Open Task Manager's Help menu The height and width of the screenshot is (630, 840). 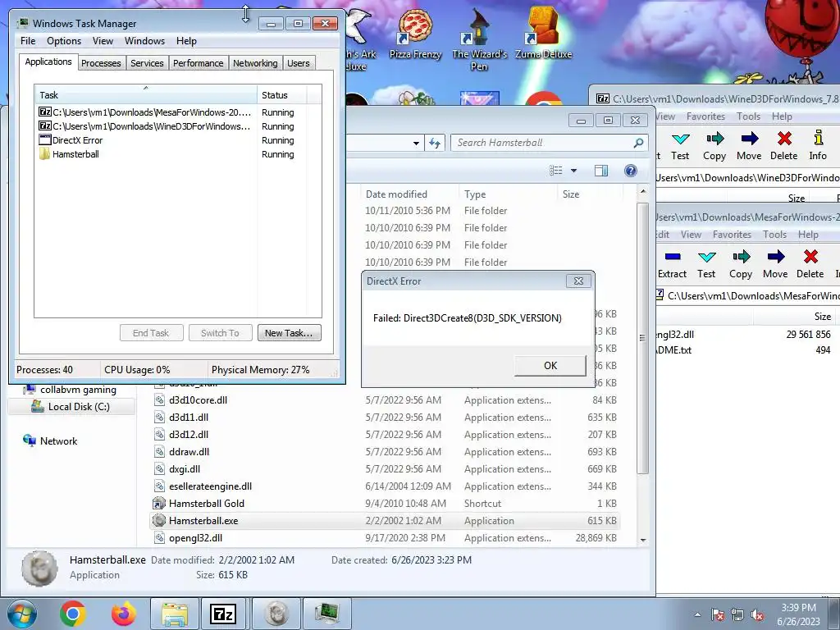coord(186,41)
